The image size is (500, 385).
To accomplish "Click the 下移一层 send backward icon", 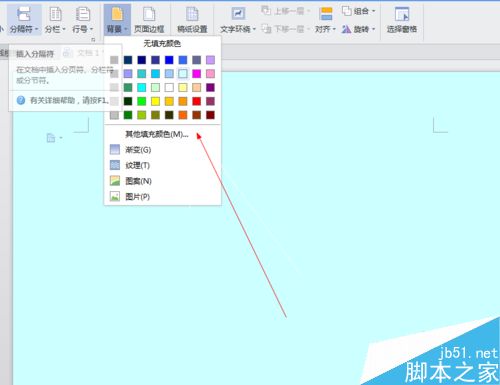I will 266,29.
